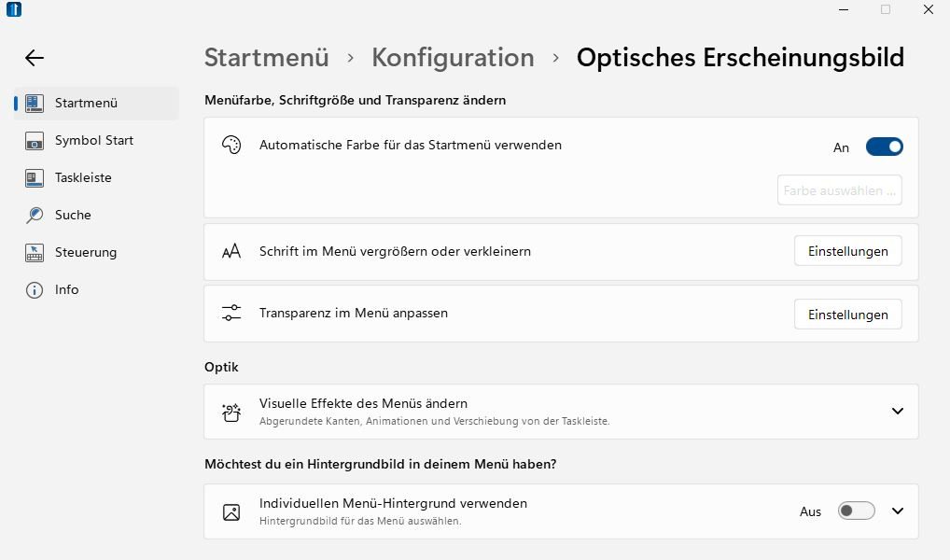The height and width of the screenshot is (560, 950).
Task: Click the Farbe auswählen button
Action: (x=839, y=190)
